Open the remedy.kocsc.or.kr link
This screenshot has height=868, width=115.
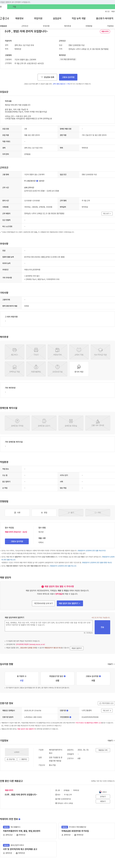click(30, 644)
